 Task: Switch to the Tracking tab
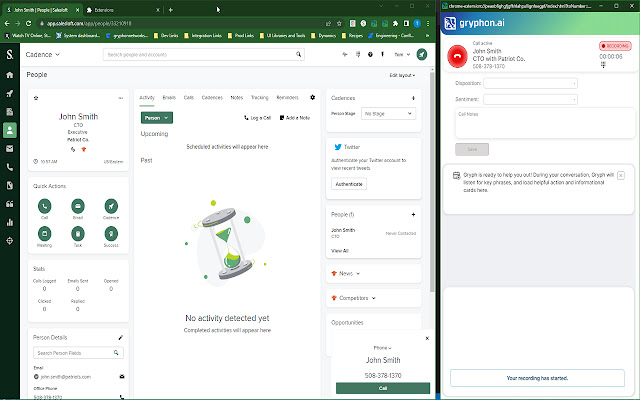(260, 98)
